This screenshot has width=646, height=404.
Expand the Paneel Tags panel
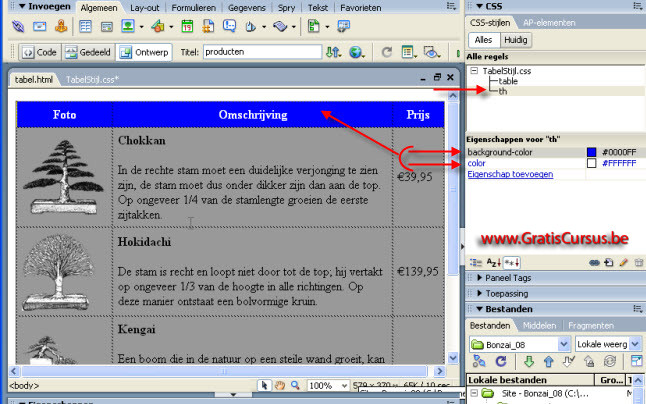[480, 278]
